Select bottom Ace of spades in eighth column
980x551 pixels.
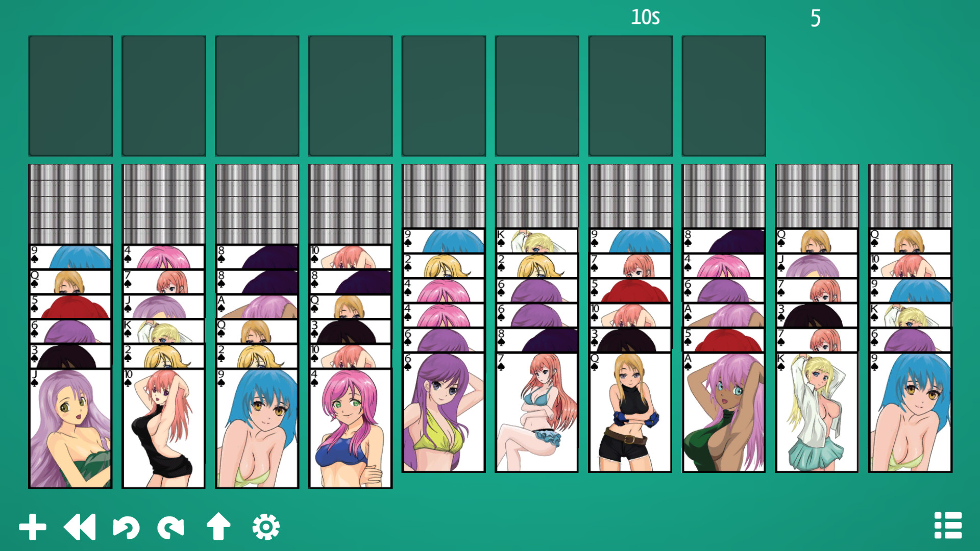[724, 412]
